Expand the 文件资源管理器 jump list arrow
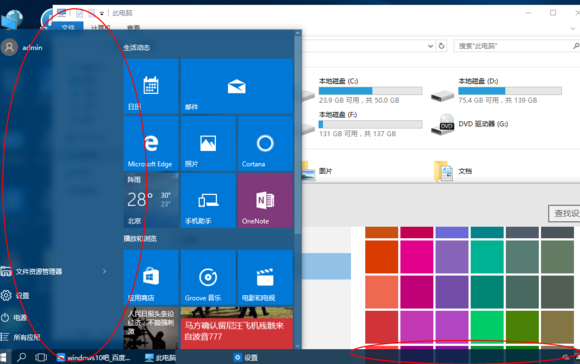Image resolution: width=580 pixels, height=364 pixels. (104, 272)
